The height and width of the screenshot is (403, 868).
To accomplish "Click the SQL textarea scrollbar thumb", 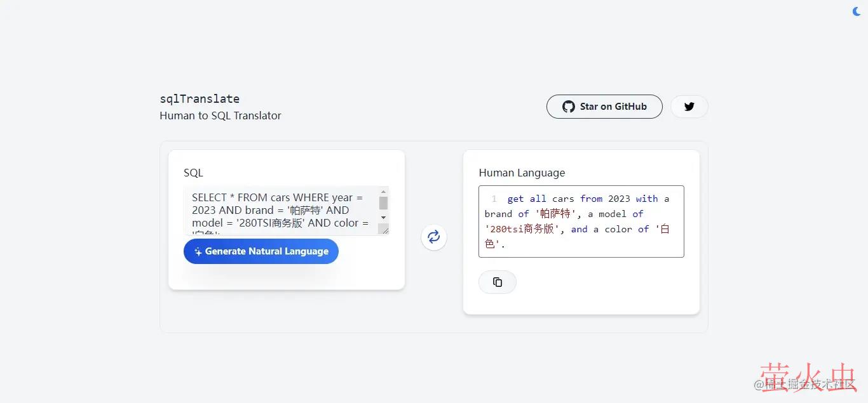I will click(383, 203).
